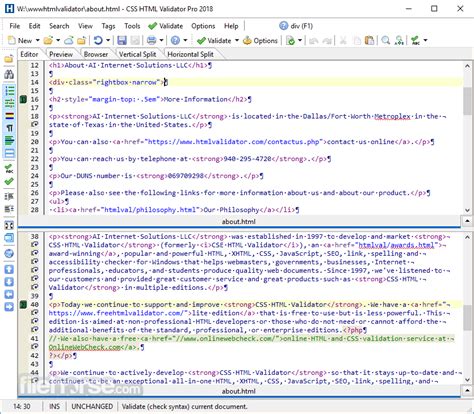Screen dimensions: 474x414
Task: Click the reload document arrow icon
Action: coord(98,41)
